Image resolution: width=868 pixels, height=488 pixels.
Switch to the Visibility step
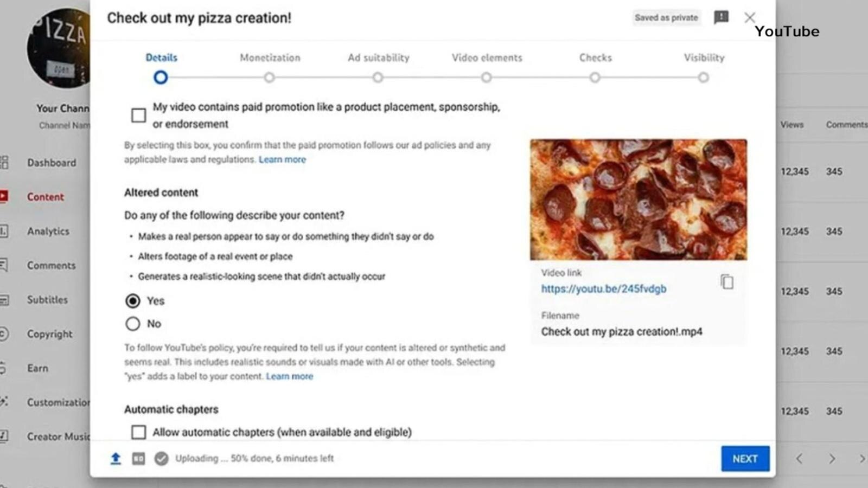[704, 57]
